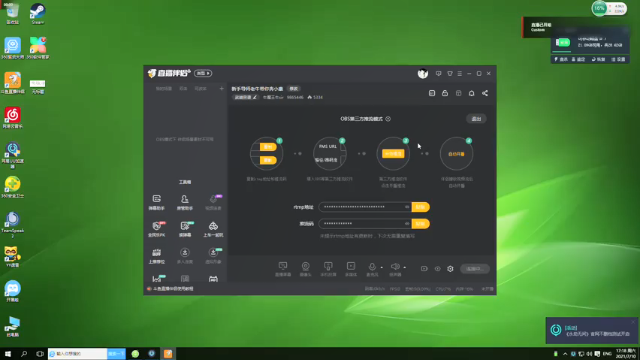Image resolution: width=640 pixels, height=360 pixels.
Task: Edit the category tag with pencil icon
Action: click(245, 97)
